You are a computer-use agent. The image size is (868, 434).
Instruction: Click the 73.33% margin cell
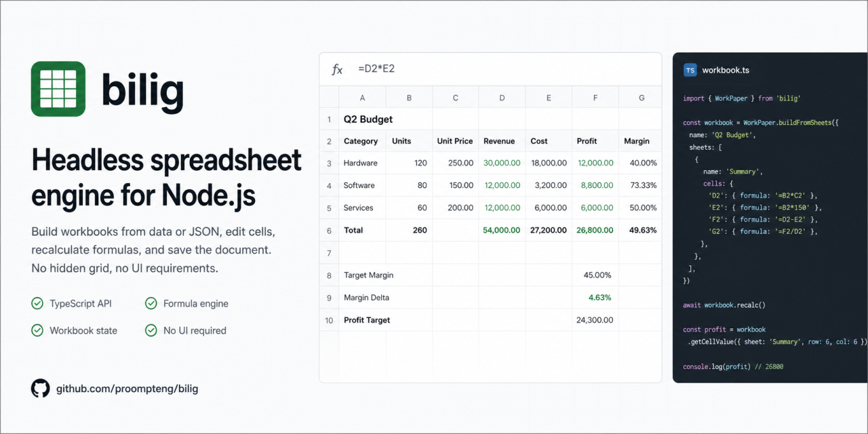pos(640,186)
